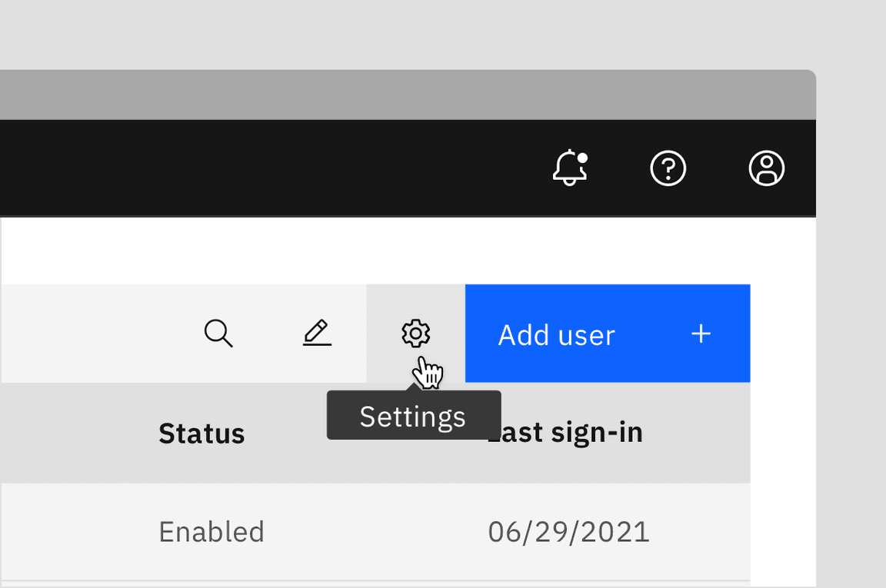Click the 06/29/2021 date cell

click(568, 532)
